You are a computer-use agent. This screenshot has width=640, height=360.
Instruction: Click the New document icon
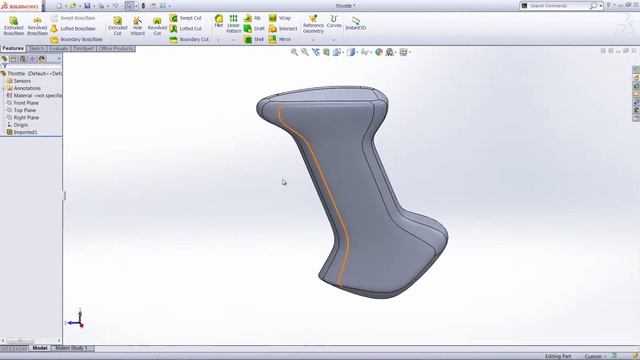pos(59,6)
